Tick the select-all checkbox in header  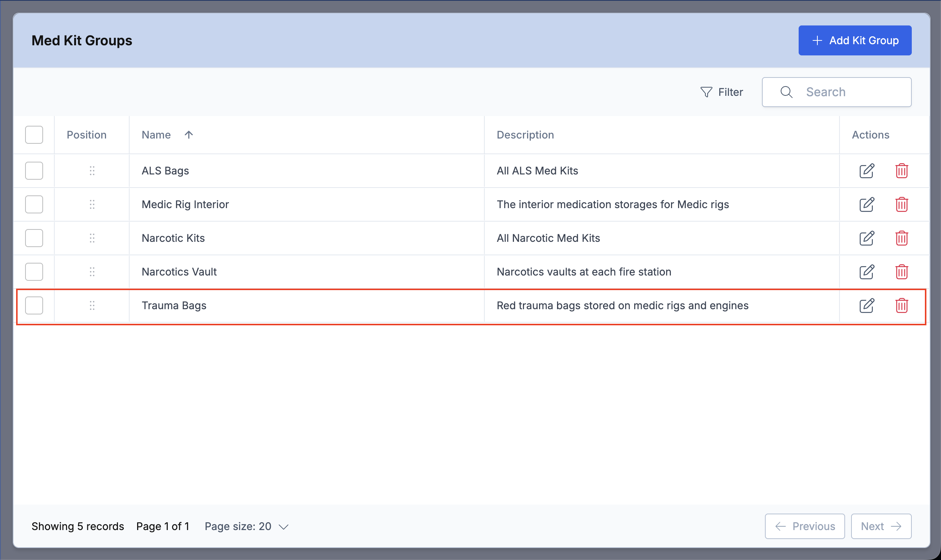click(x=34, y=135)
